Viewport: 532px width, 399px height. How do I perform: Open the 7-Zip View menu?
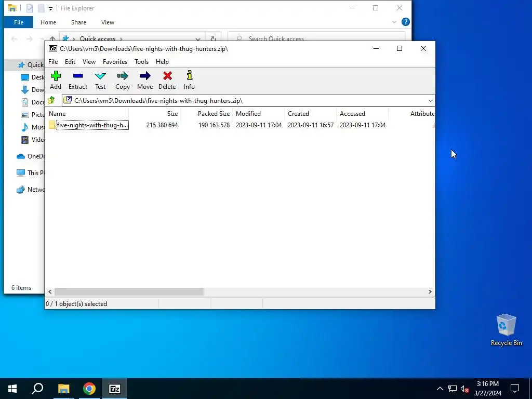pos(89,62)
